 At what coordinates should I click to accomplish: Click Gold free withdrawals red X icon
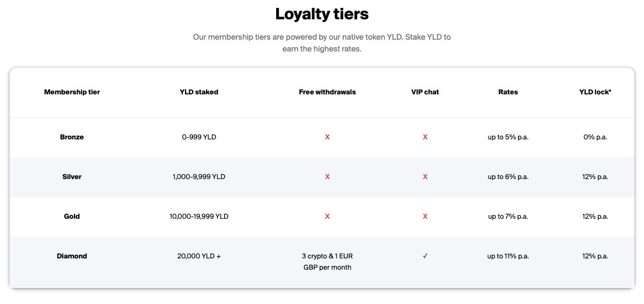pos(327,217)
